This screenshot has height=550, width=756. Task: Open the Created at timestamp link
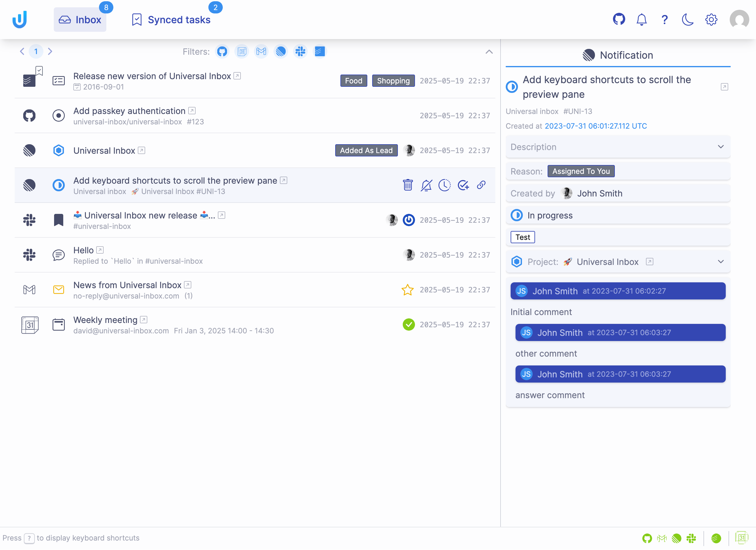coord(595,126)
